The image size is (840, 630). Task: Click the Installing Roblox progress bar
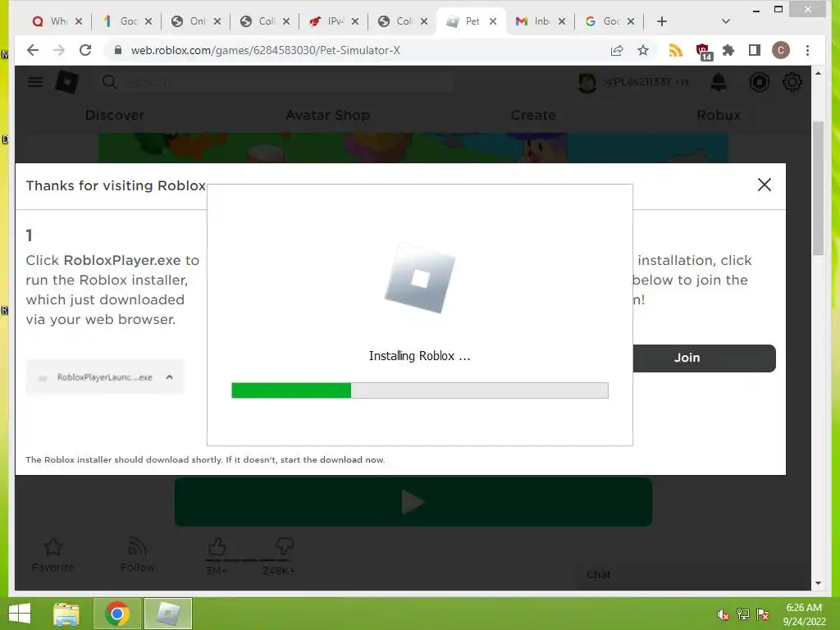click(419, 390)
